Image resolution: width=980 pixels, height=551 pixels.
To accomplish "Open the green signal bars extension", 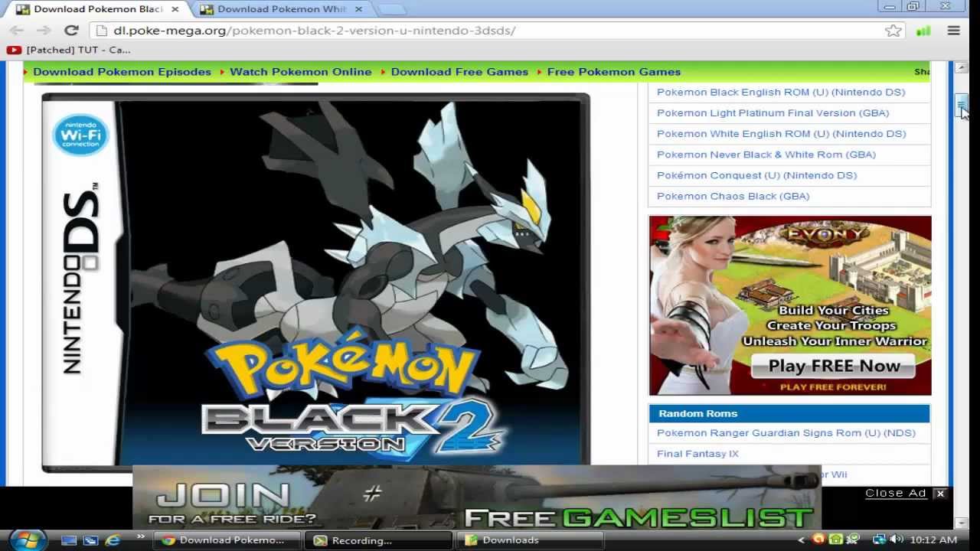I will coord(923,31).
